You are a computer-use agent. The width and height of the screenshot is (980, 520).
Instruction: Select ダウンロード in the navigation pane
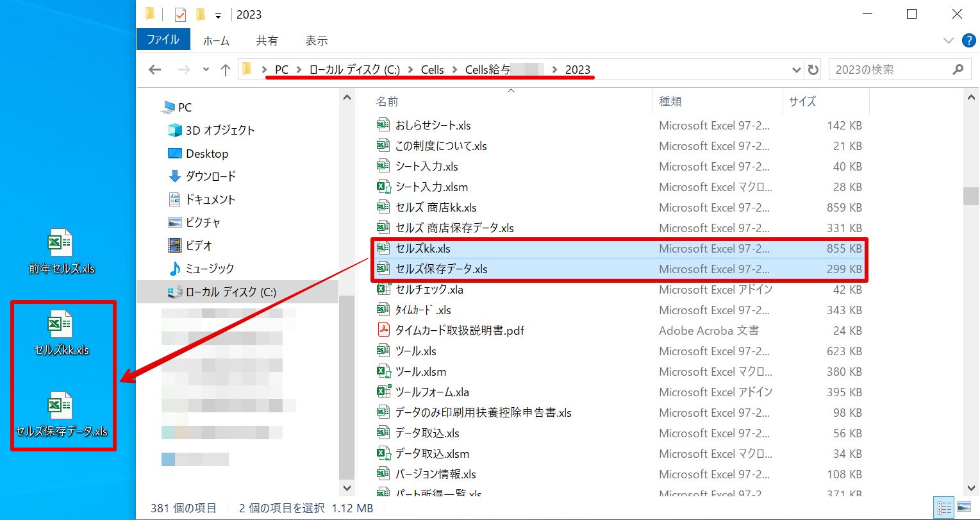click(x=210, y=176)
